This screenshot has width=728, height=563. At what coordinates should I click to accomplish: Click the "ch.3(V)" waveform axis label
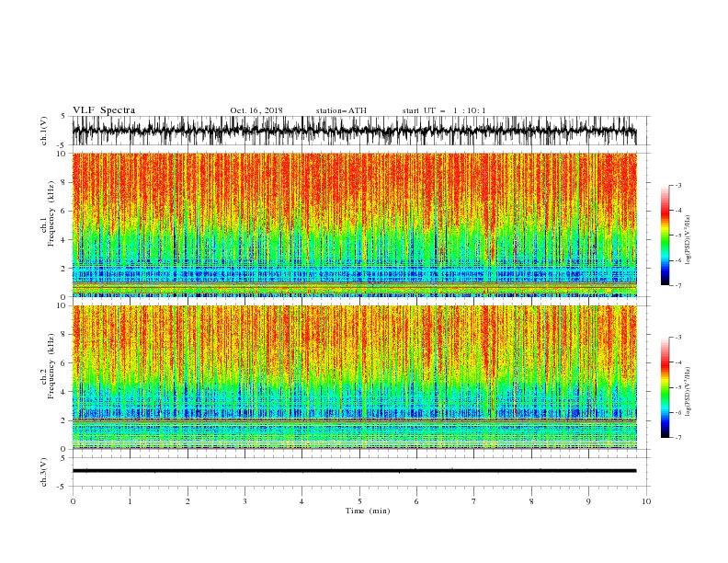click(44, 472)
